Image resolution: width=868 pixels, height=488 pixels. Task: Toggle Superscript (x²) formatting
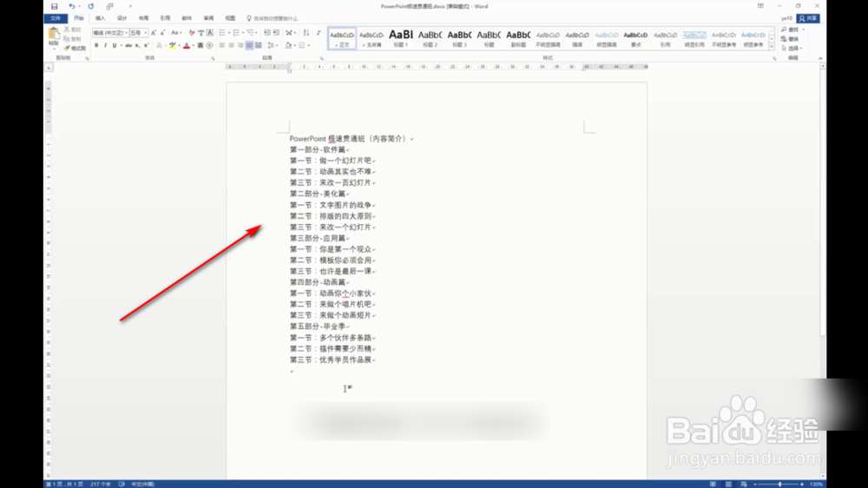tap(146, 45)
